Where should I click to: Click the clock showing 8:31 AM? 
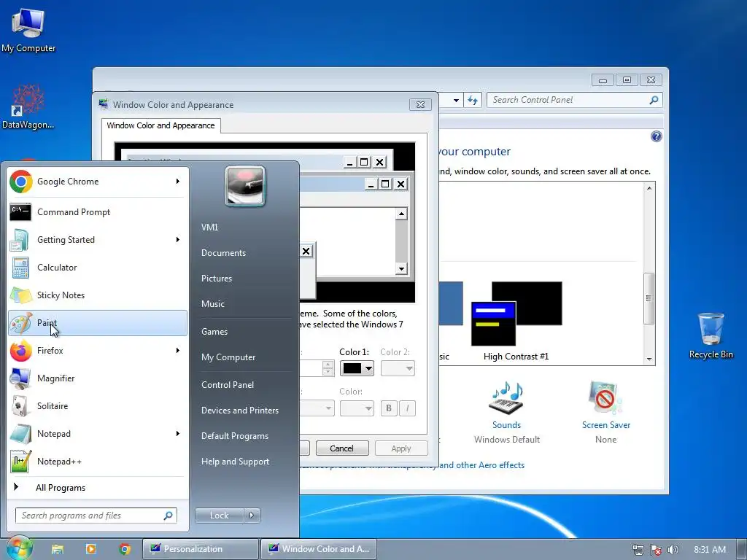click(x=710, y=550)
